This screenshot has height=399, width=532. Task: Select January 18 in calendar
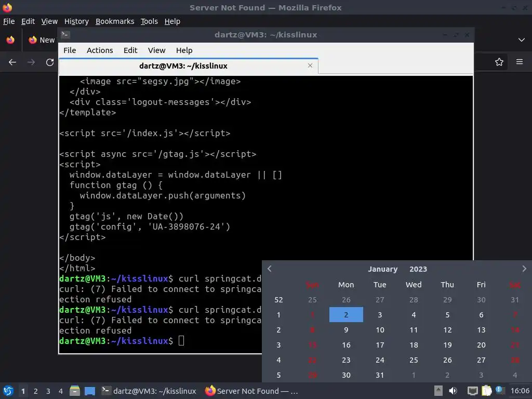(414, 345)
